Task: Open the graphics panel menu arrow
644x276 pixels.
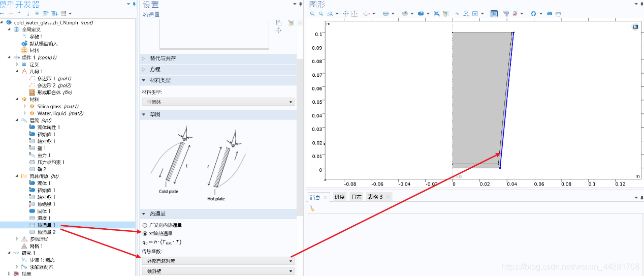Action: [x=636, y=4]
